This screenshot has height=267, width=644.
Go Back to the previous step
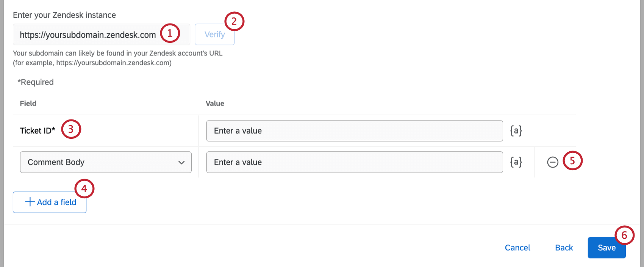564,248
